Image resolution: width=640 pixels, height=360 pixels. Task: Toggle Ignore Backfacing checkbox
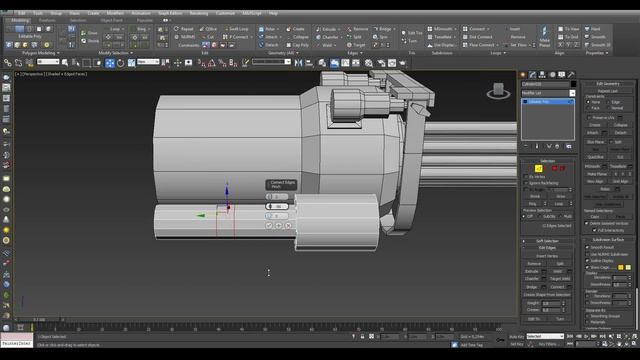coord(526,183)
